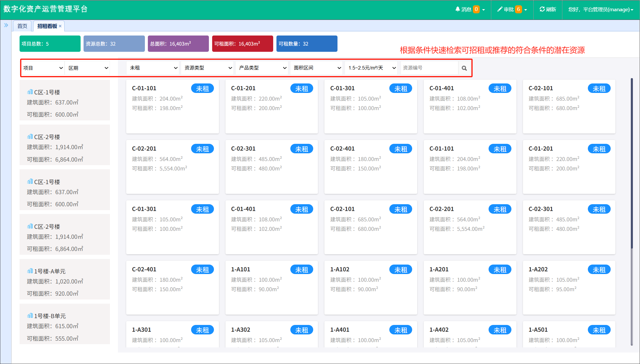Screen dimensions: 640x364
Task: Click the 未租 badge on 1-A102
Action: [401, 270]
